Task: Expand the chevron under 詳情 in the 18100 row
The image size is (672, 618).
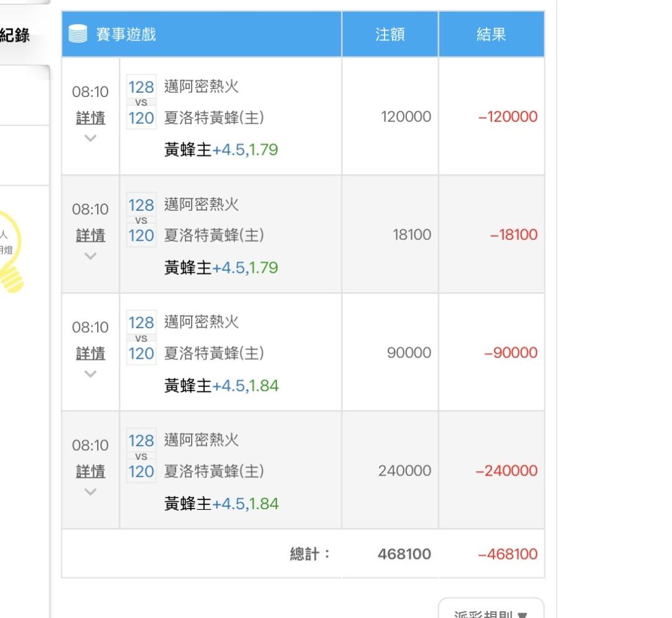Action: point(90,256)
